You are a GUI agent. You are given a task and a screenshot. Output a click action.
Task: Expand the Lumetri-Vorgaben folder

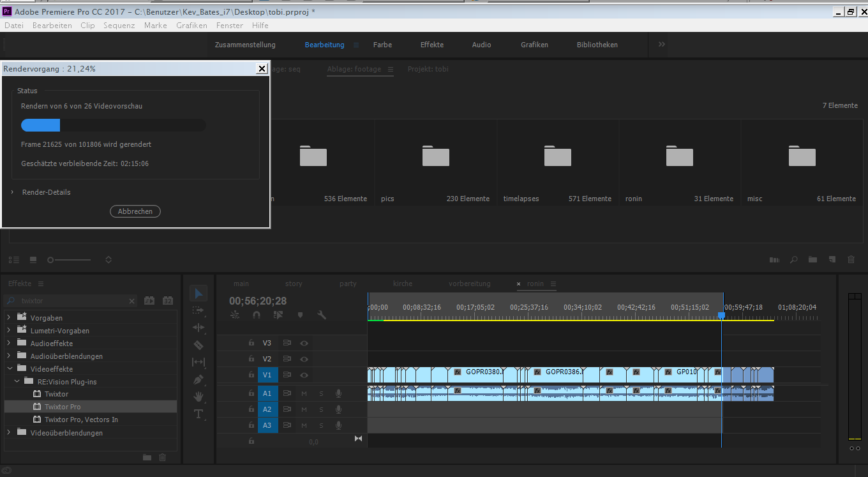coord(8,331)
